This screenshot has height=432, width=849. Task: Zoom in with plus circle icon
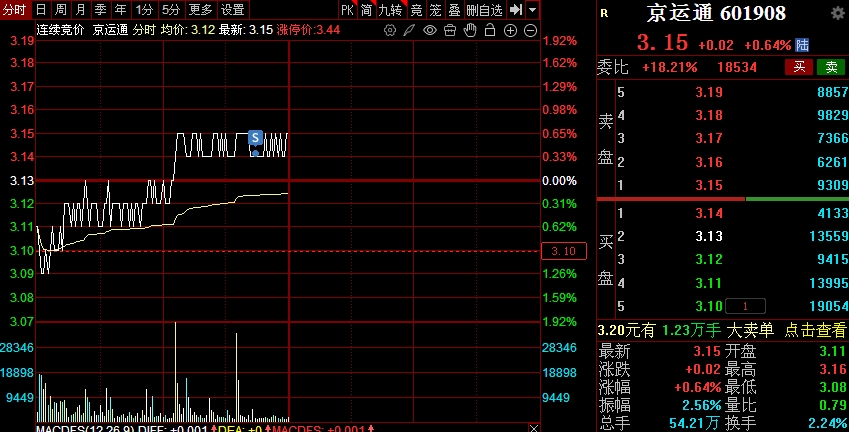(510, 30)
